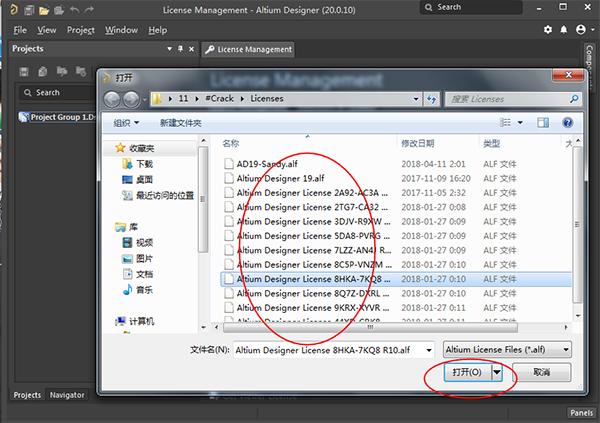Viewport: 600px width, 423px height.
Task: Open the Altium License Files (*.alf) type dropdown
Action: 507,350
